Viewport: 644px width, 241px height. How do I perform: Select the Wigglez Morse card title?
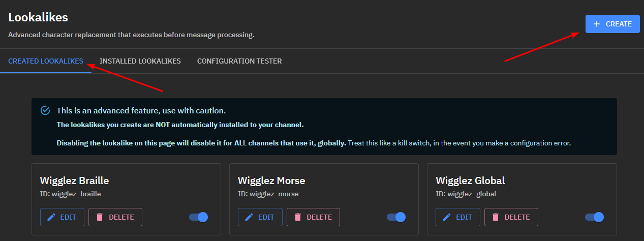pyautogui.click(x=271, y=180)
